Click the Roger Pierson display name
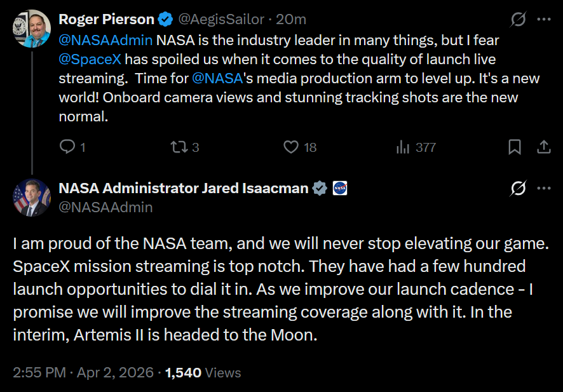Screen dimensions: 563x392 point(107,20)
